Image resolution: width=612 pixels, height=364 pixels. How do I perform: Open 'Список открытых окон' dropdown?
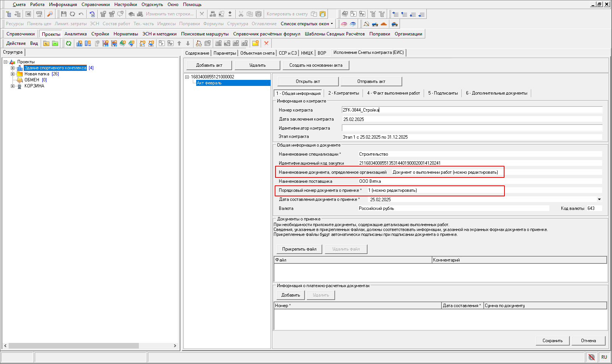[x=306, y=24]
